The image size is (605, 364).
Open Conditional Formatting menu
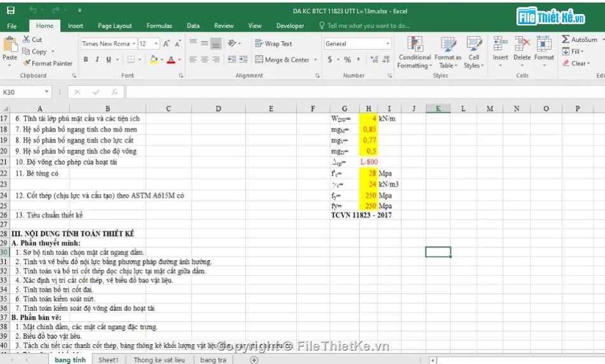click(x=415, y=53)
